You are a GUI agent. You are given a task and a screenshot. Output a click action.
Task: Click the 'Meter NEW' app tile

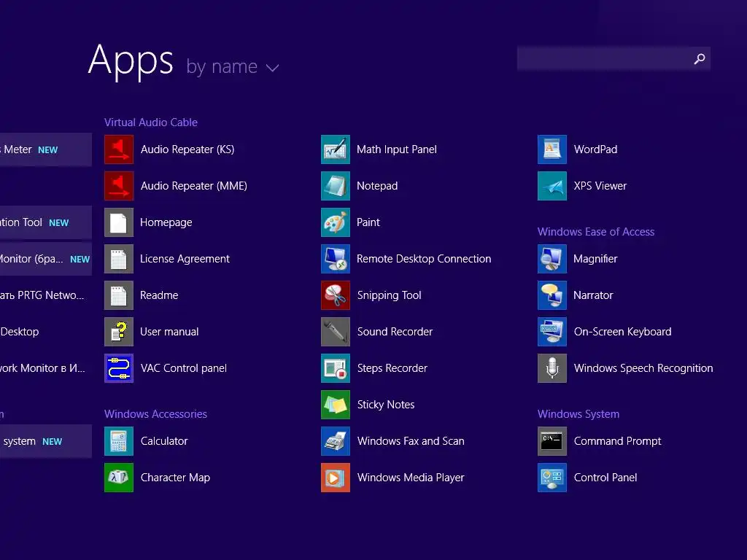pyautogui.click(x=46, y=149)
